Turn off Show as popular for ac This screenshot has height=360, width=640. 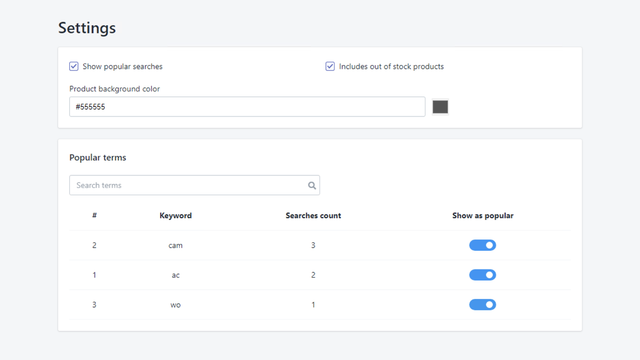[x=482, y=275]
